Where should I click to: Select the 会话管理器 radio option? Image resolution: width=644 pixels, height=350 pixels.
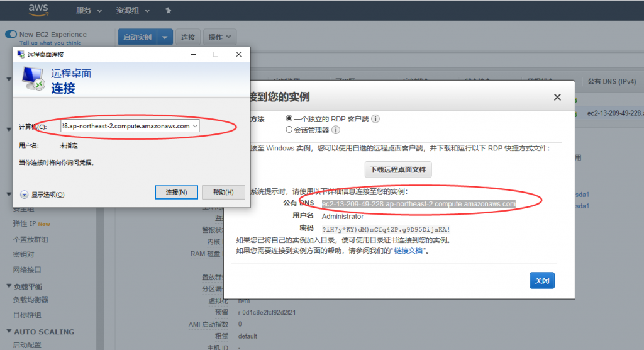289,130
